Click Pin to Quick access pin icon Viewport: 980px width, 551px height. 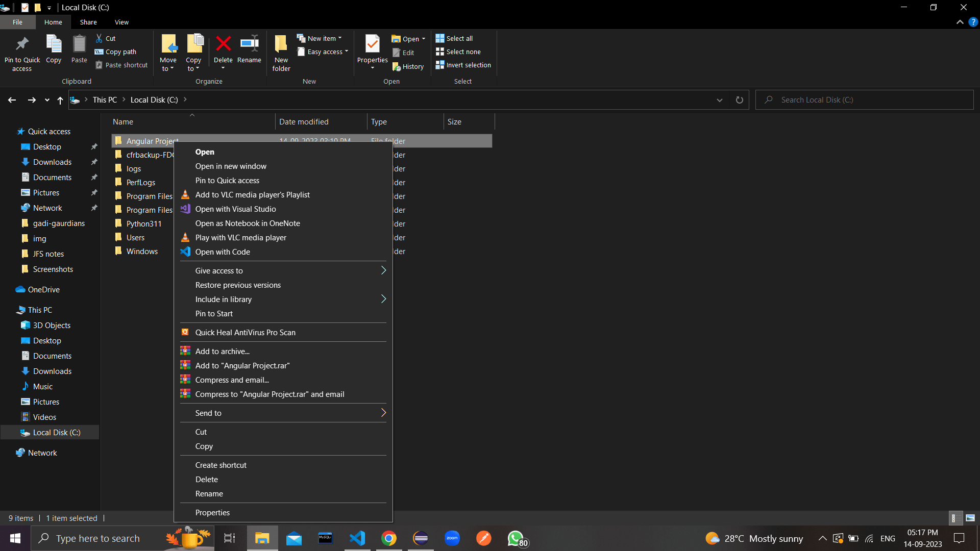coord(22,44)
